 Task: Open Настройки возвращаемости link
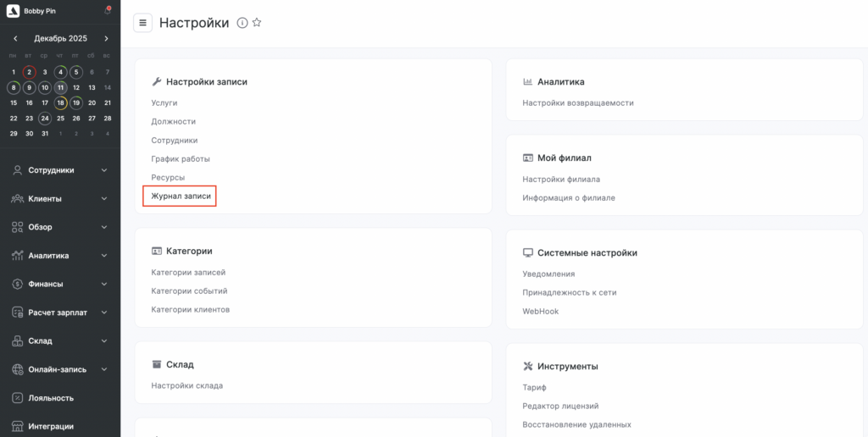(x=578, y=102)
